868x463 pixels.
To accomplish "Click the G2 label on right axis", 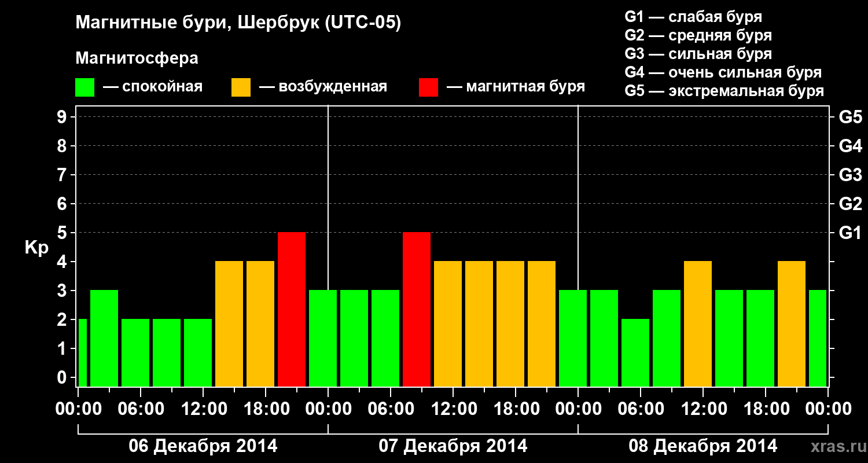I will point(850,204).
